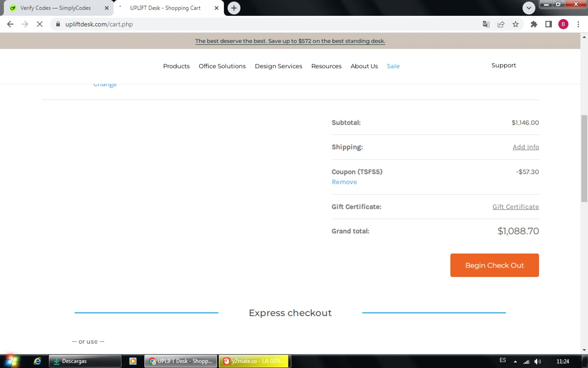The image size is (588, 368).
Task: Open the About Us menu
Action: click(x=364, y=66)
